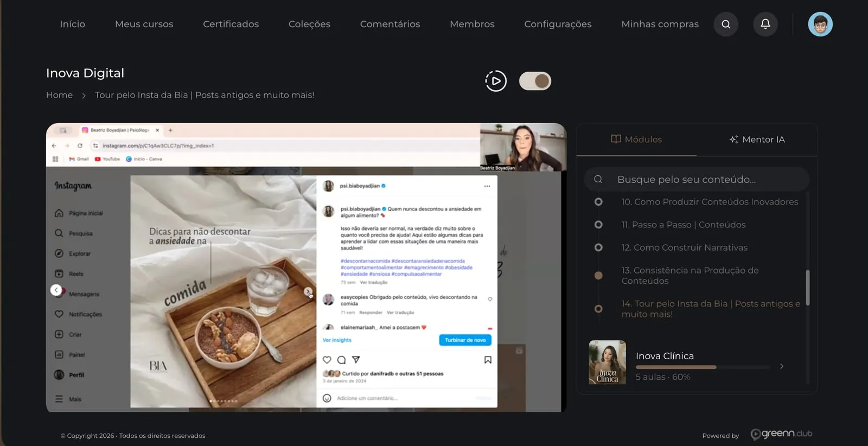Screen dimensions: 868x446
Task: Click the greenn club logo in the footer
Action: click(781, 434)
